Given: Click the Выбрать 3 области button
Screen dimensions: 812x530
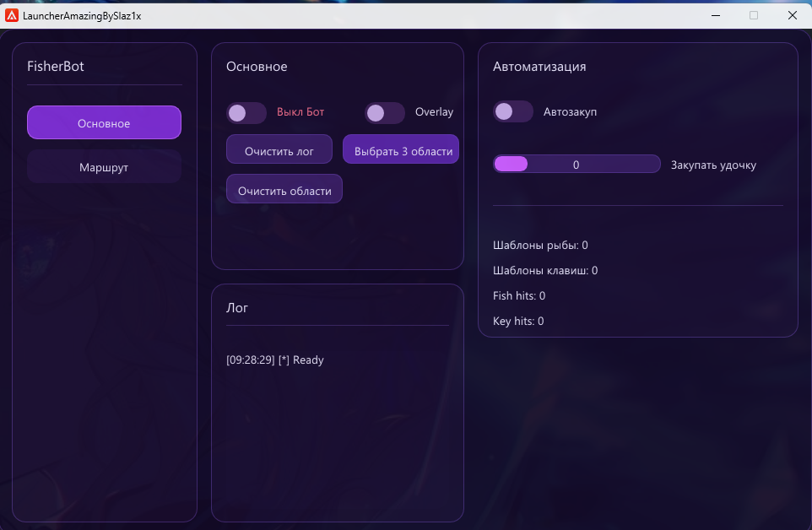Looking at the screenshot, I should coord(401,150).
